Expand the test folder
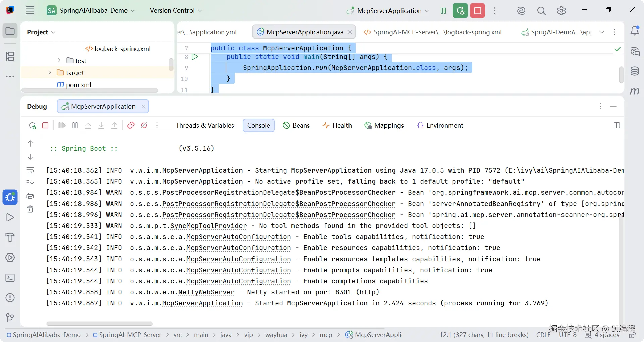 tap(59, 60)
